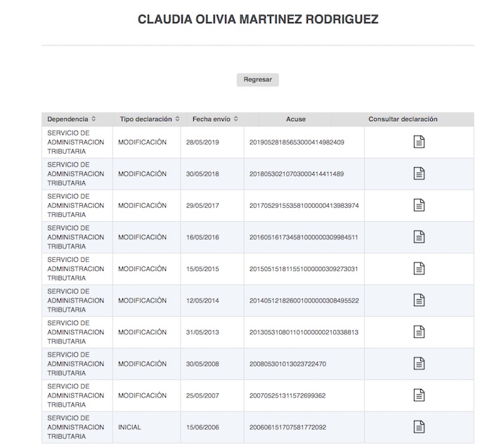Screen dimensions: 492x448
Task: View the declaration document from 29/05/2017
Action: (419, 206)
